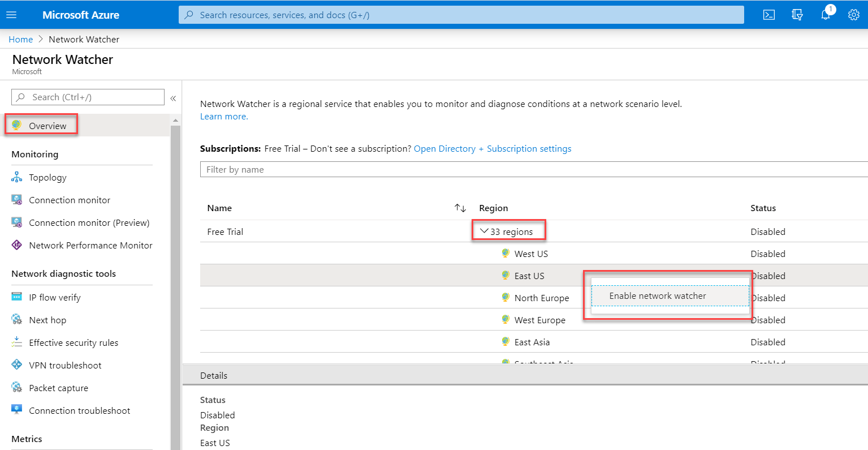This screenshot has width=868, height=450.
Task: Open the portal settings gear
Action: coord(854,15)
